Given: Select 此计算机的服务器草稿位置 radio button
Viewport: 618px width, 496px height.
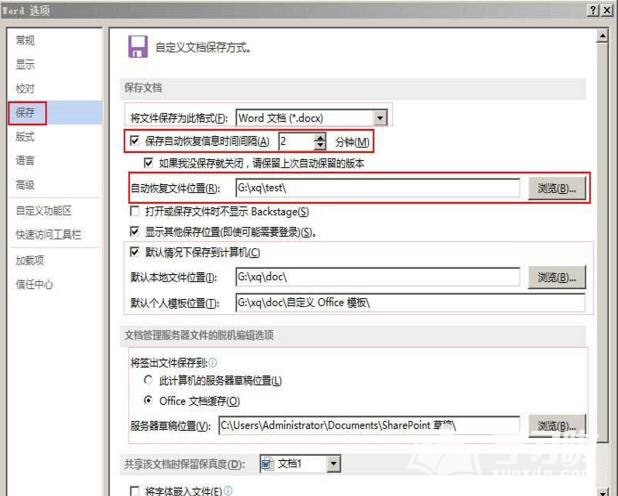Looking at the screenshot, I should point(148,380).
